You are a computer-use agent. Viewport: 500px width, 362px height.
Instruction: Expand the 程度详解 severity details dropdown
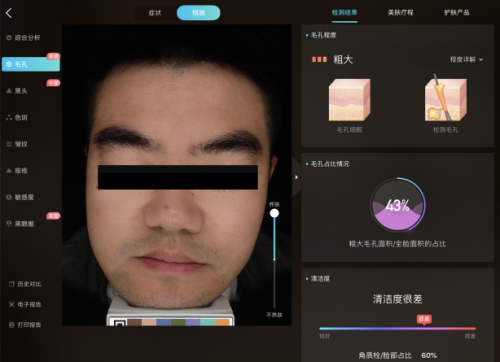[466, 59]
